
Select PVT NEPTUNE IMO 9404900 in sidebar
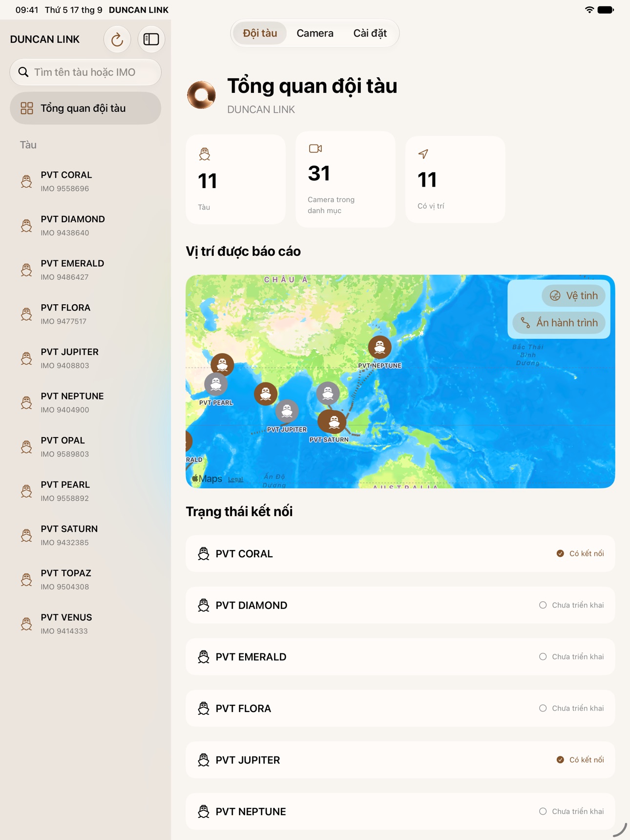click(x=85, y=402)
